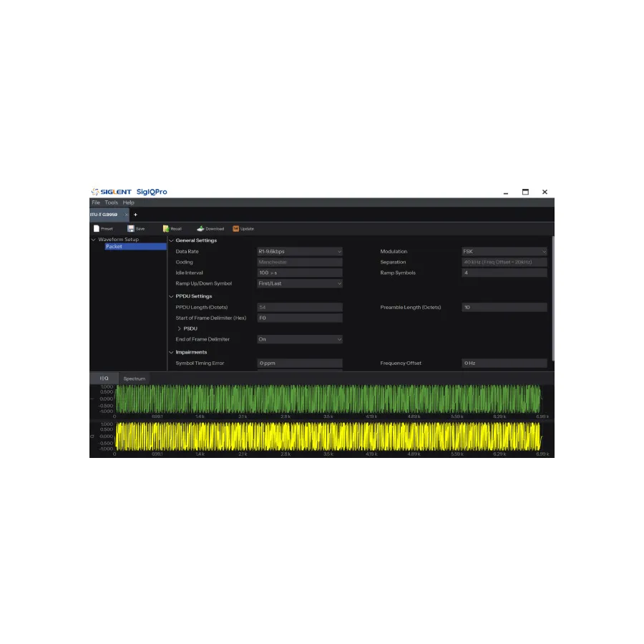
Task: Open the Data Rate dropdown
Action: click(x=299, y=251)
